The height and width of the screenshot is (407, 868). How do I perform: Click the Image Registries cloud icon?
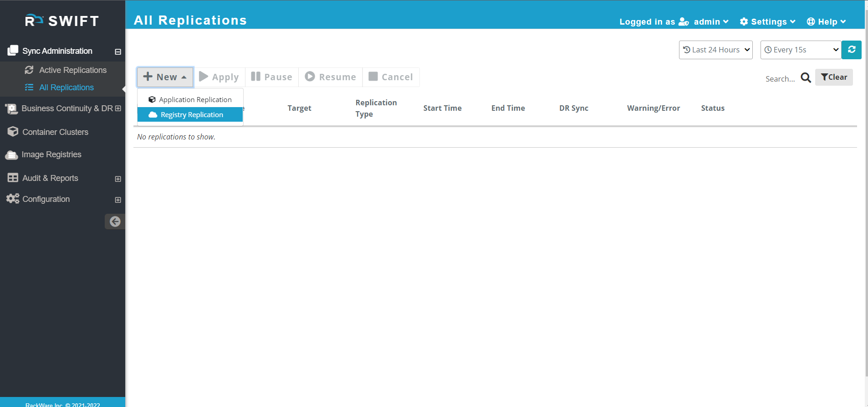pos(11,155)
